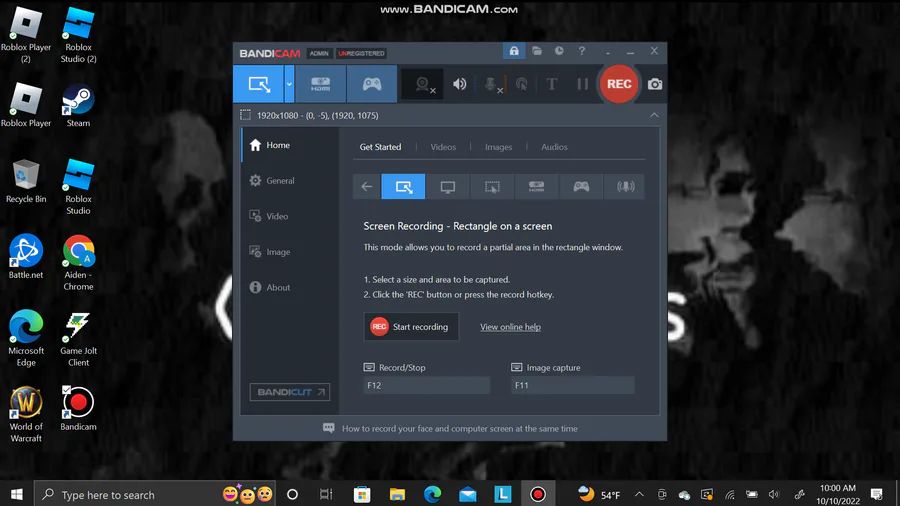Screen dimensions: 900x506
Task: Toggle the mouse click effect icon
Action: coord(522,84)
